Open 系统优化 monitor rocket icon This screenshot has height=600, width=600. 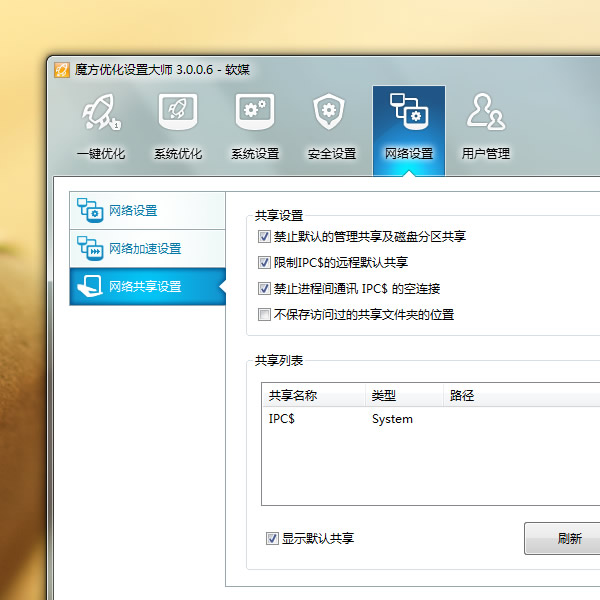click(178, 111)
